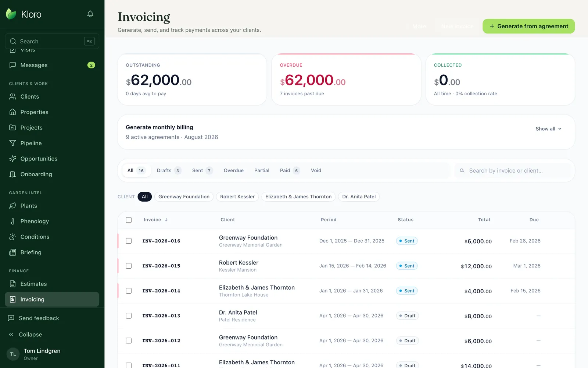
Task: Click the Sent status badge for INV-2026-015
Action: pyautogui.click(x=407, y=266)
